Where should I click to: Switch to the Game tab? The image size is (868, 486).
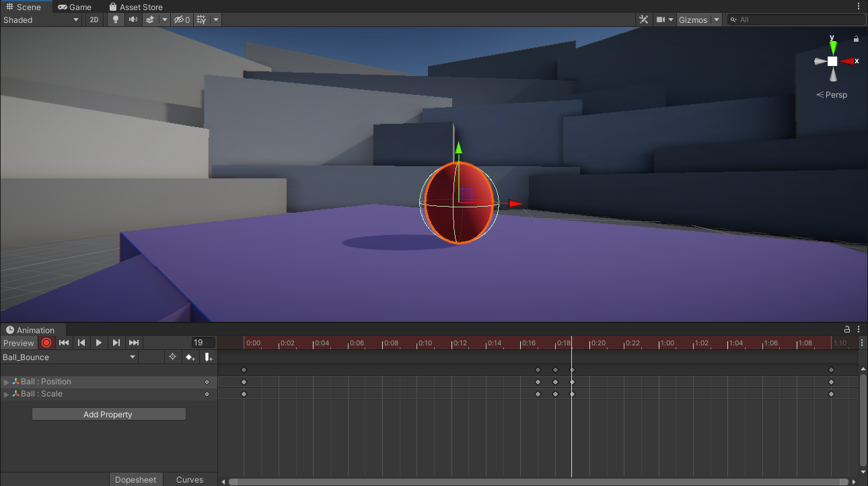point(74,7)
